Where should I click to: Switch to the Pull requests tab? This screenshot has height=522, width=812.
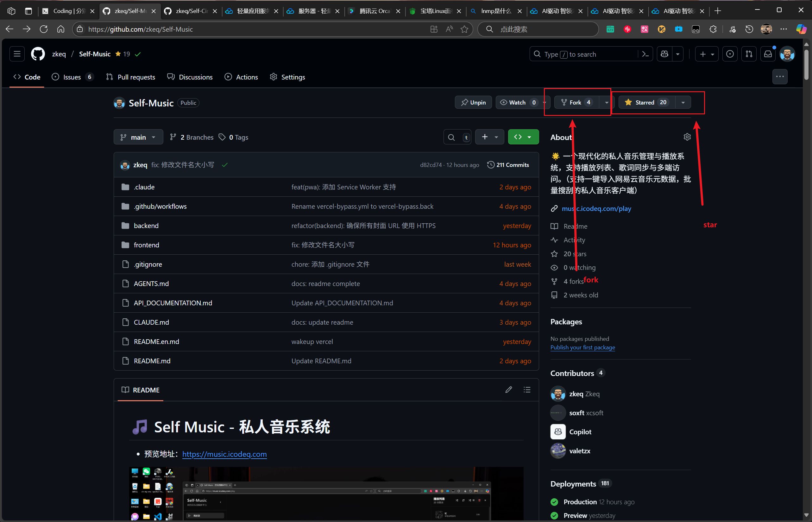click(x=131, y=77)
